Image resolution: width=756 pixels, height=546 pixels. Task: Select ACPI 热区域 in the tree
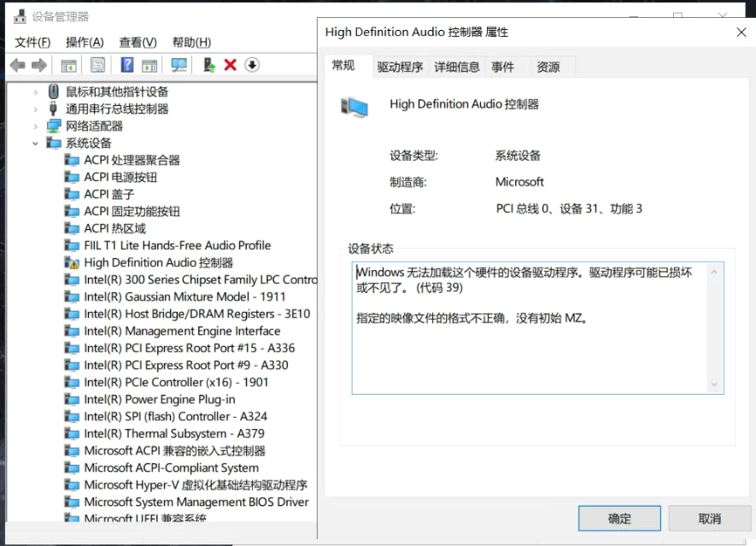[x=114, y=229]
